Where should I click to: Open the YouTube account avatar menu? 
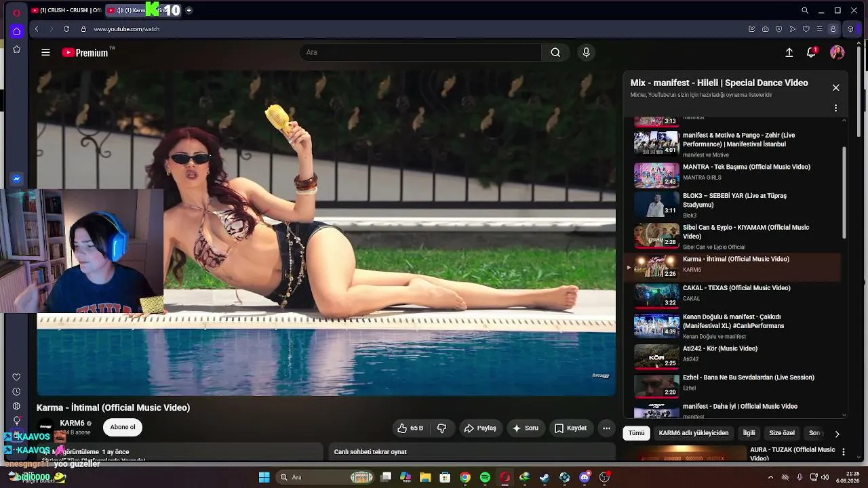point(837,52)
